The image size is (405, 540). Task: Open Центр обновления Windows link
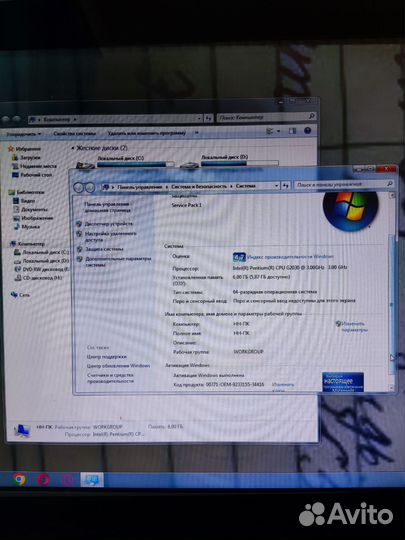[118, 366]
